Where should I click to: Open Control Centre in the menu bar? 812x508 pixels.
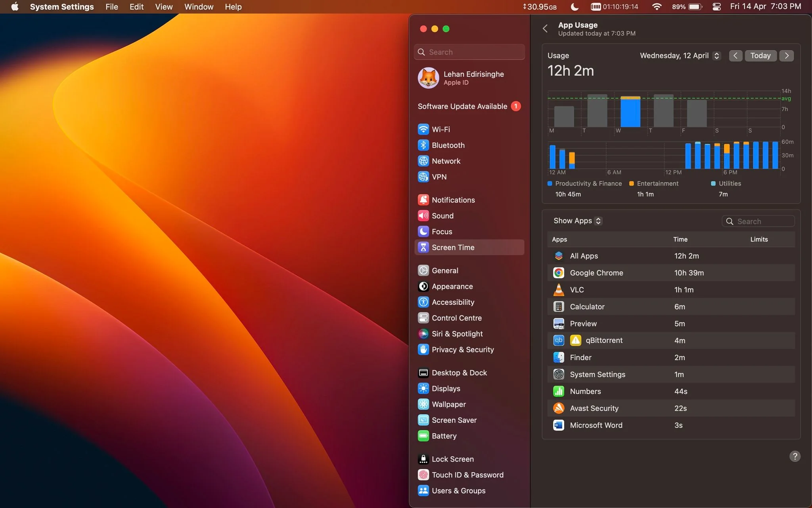pos(716,7)
